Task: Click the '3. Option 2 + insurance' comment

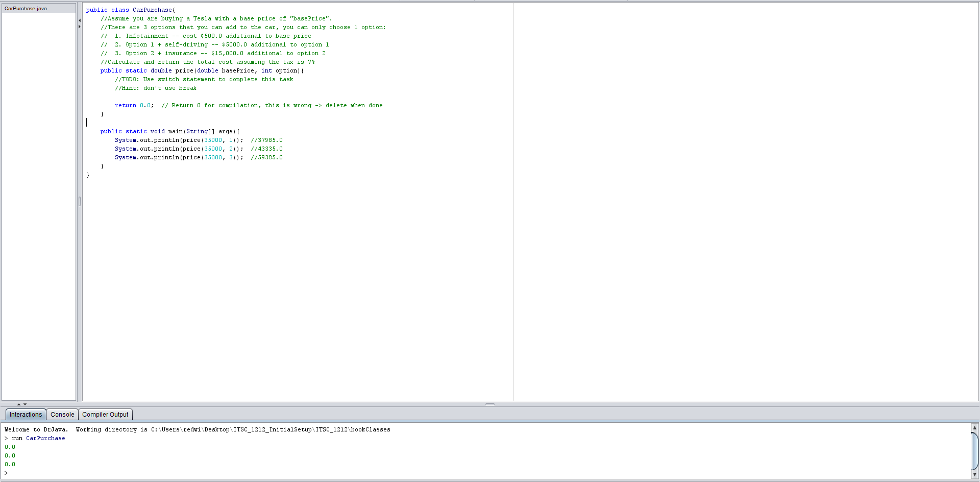Action: 213,53
